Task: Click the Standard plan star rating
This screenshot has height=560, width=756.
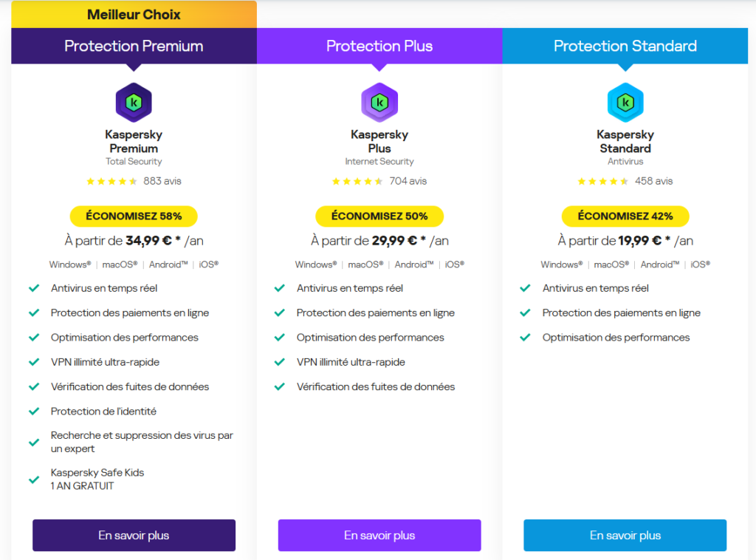Action: click(x=603, y=181)
